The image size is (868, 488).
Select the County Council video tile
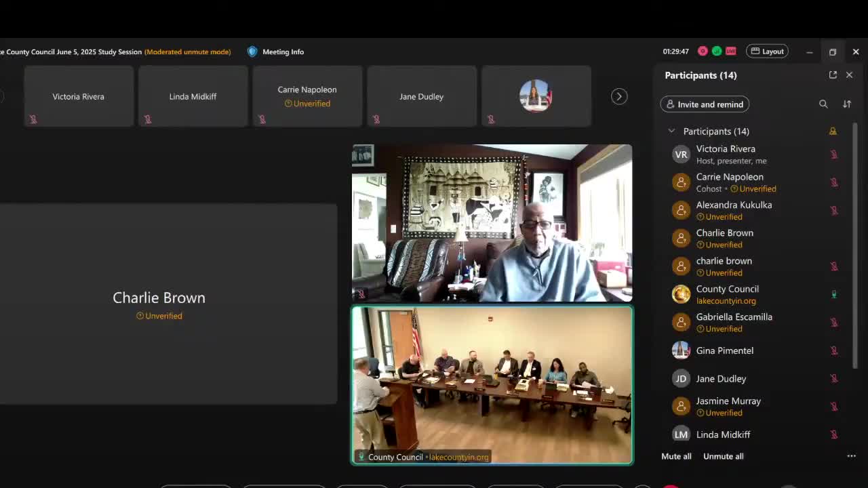(492, 385)
